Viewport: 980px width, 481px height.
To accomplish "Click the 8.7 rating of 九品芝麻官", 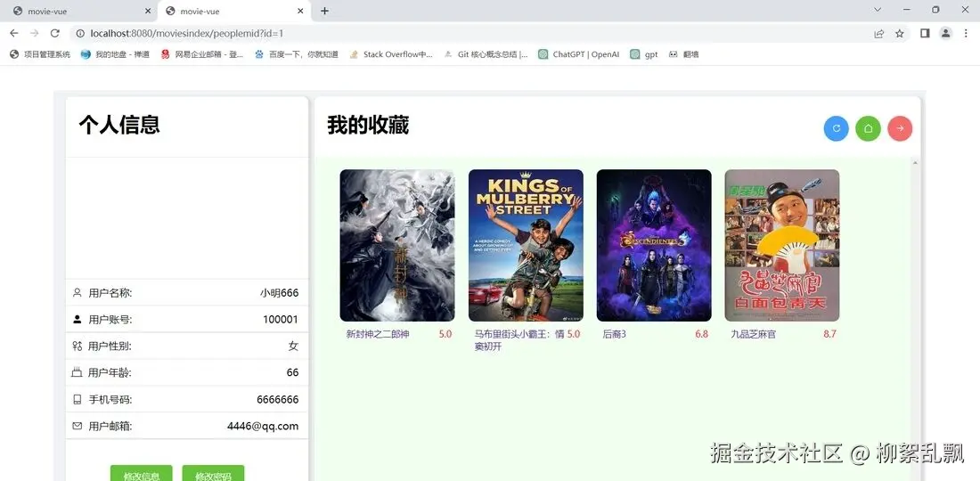I will click(x=829, y=334).
